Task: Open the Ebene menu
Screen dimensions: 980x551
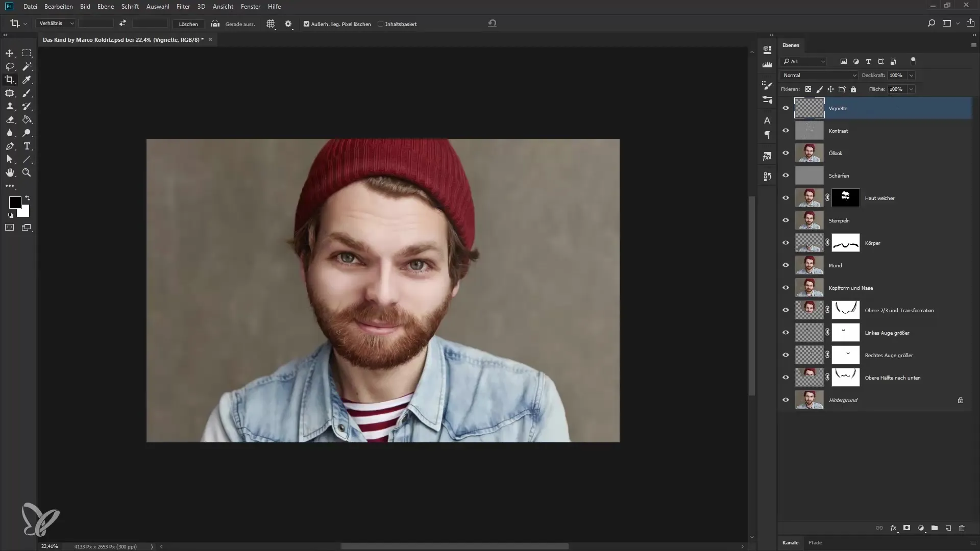Action: tap(106, 7)
